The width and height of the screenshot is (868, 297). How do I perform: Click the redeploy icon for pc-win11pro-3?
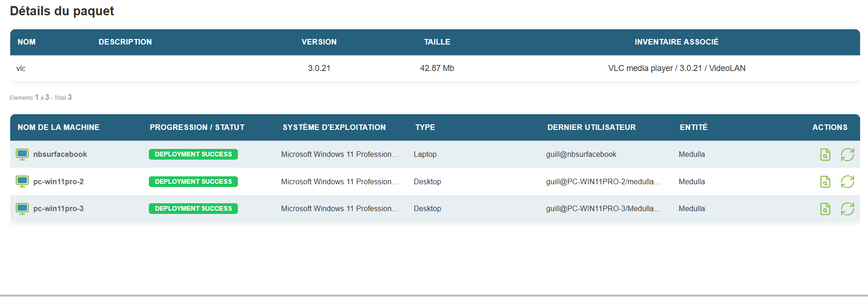click(847, 209)
